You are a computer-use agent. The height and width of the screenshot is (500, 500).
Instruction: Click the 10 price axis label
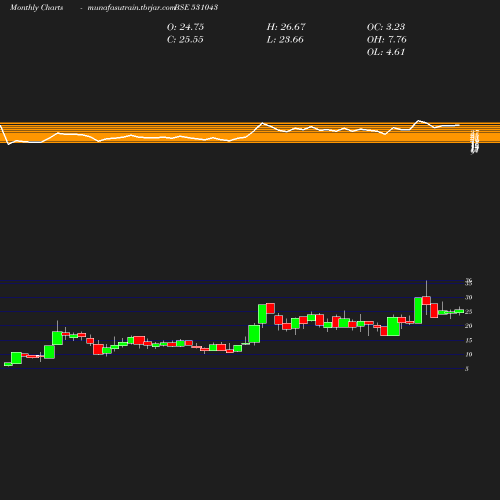[x=469, y=355]
